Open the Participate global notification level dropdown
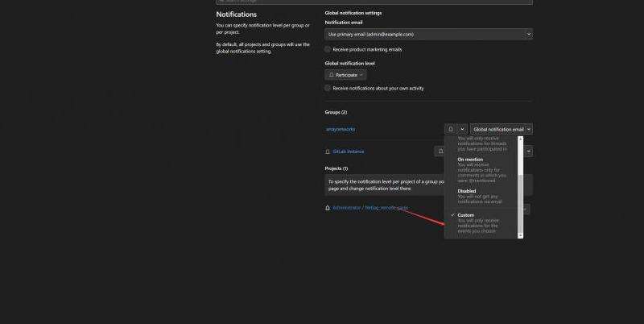The image size is (644, 324). coord(346,74)
